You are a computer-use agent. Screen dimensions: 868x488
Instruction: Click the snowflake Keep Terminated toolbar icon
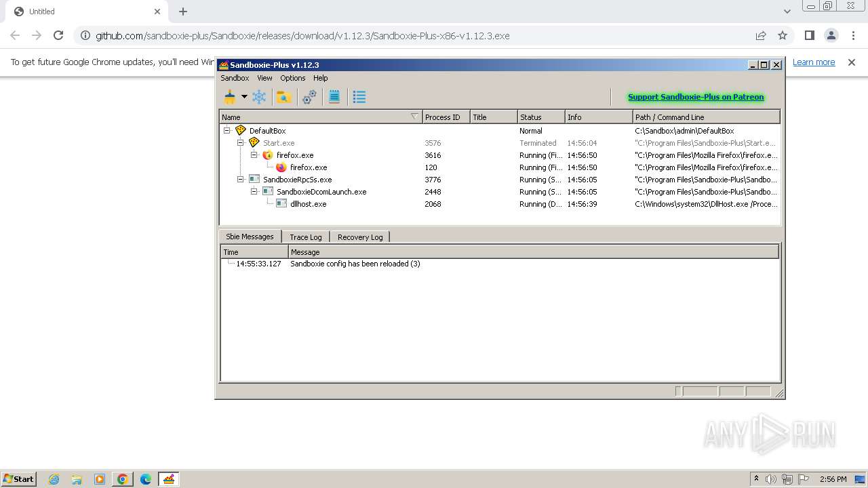259,97
